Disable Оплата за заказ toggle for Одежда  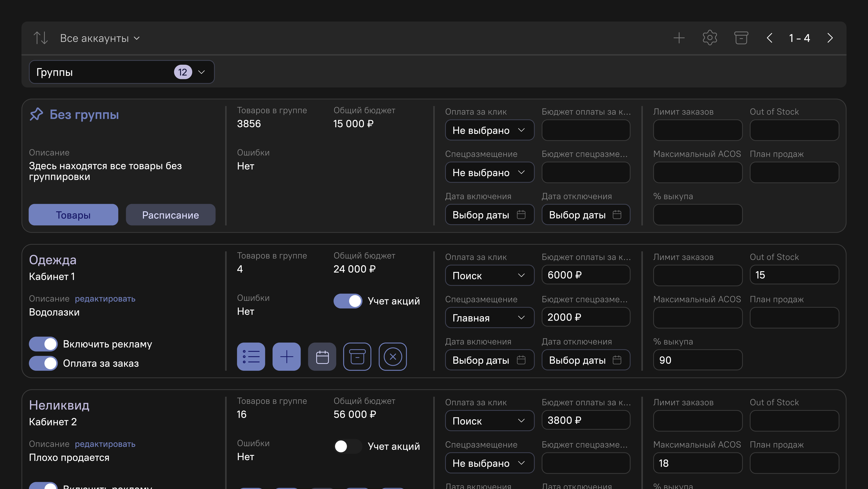(x=44, y=363)
